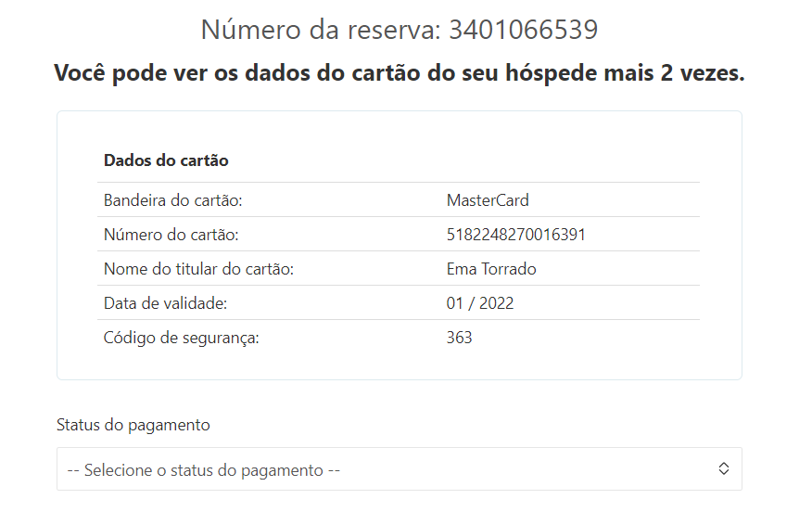This screenshot has width=812, height=512.
Task: Click the dropdown's up-down arrows icon
Action: point(724,469)
